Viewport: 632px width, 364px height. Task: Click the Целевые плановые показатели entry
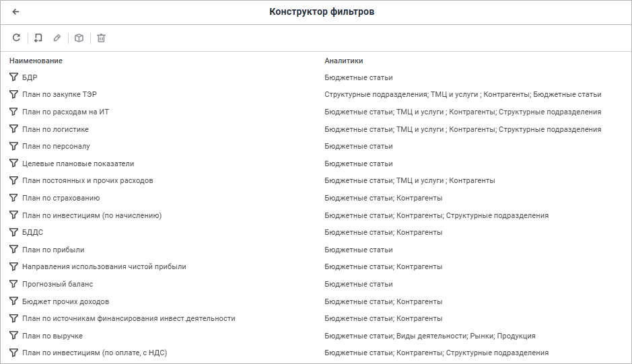tap(78, 163)
